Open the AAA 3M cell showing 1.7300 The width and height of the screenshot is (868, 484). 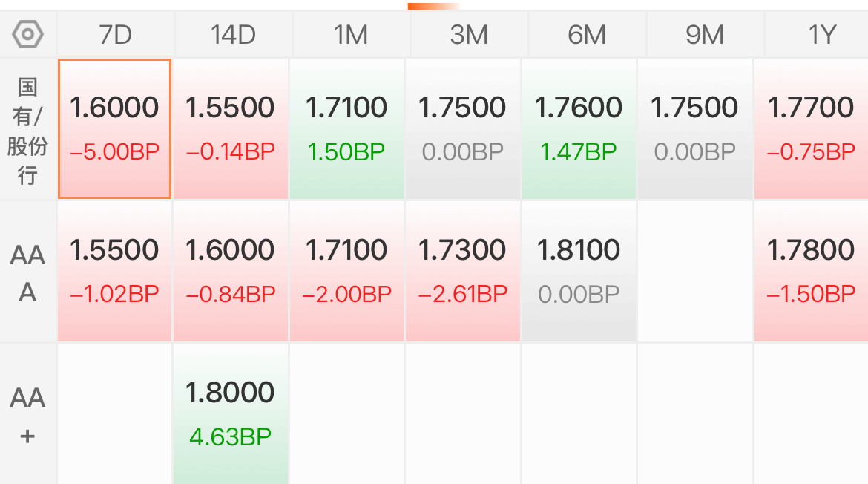[463, 272]
